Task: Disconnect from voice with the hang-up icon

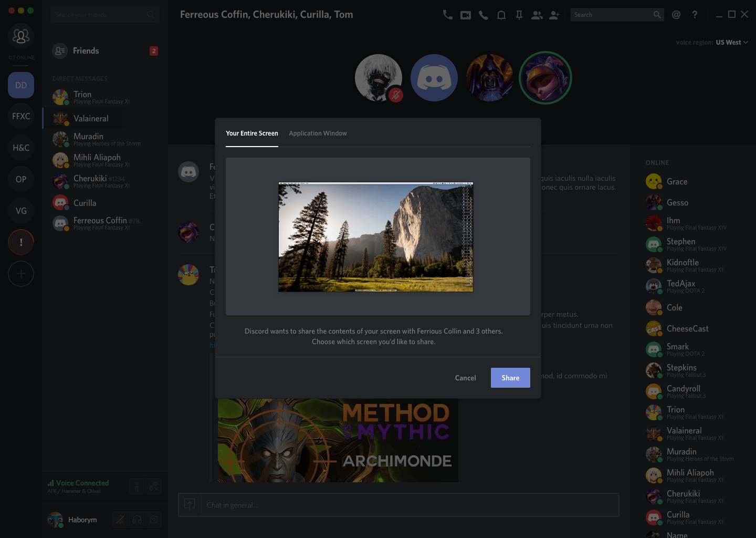Action: (154, 487)
